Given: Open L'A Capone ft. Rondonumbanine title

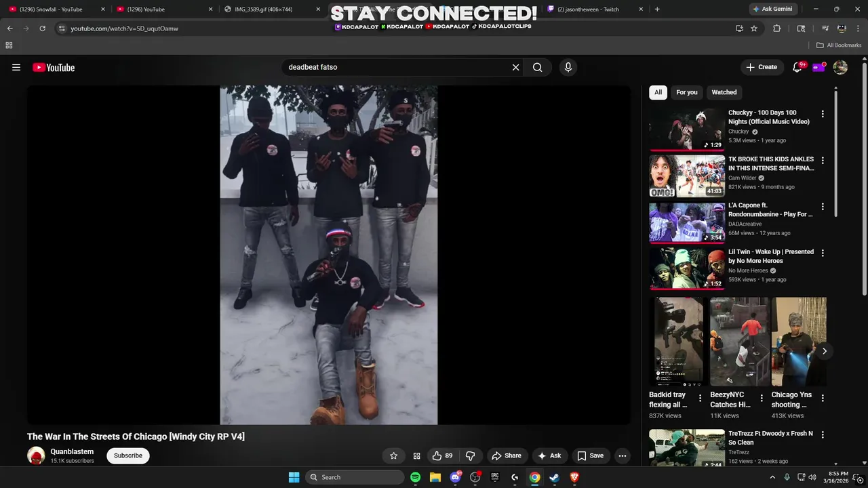Looking at the screenshot, I should 770,209.
